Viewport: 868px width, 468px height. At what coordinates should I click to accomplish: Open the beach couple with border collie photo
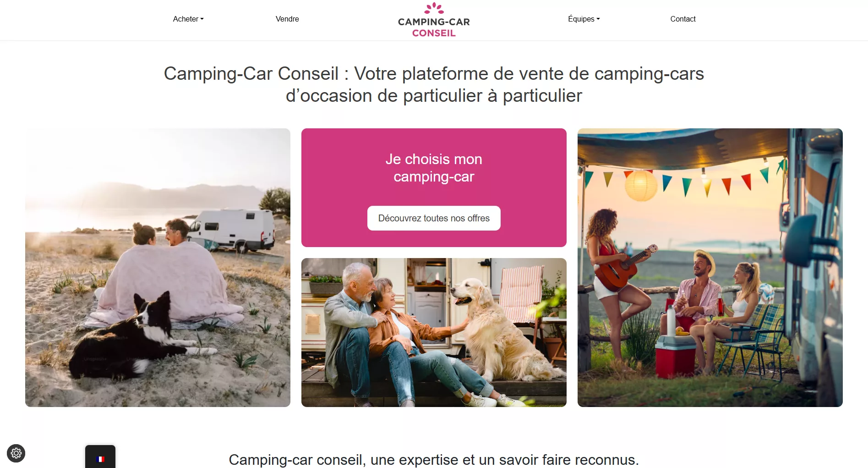coord(158,268)
